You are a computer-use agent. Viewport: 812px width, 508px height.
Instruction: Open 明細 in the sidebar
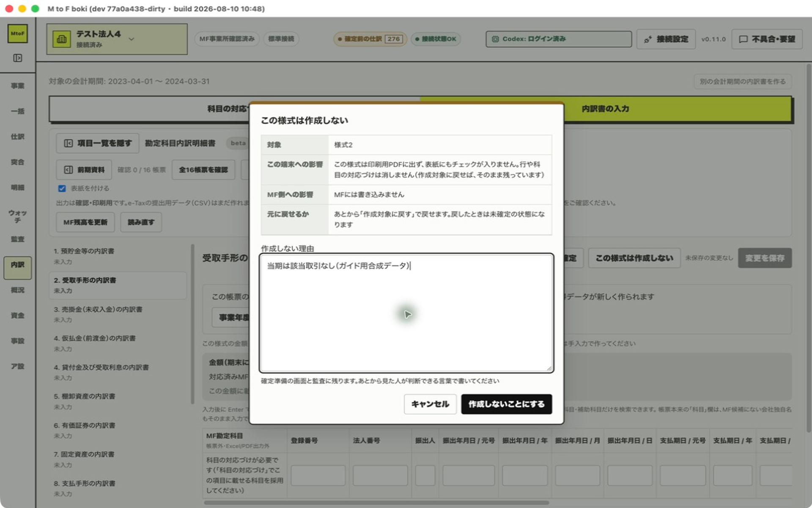pyautogui.click(x=17, y=188)
